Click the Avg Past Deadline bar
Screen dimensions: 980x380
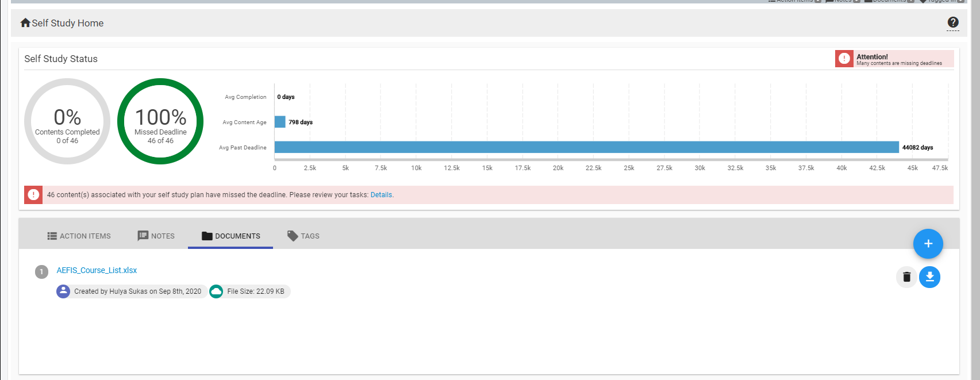click(587, 147)
